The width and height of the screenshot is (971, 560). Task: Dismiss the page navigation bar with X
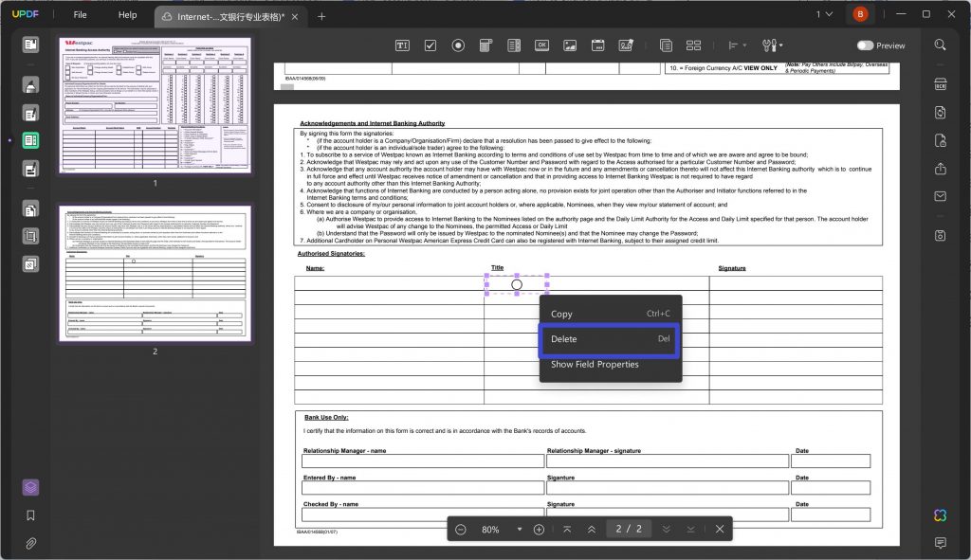click(718, 529)
